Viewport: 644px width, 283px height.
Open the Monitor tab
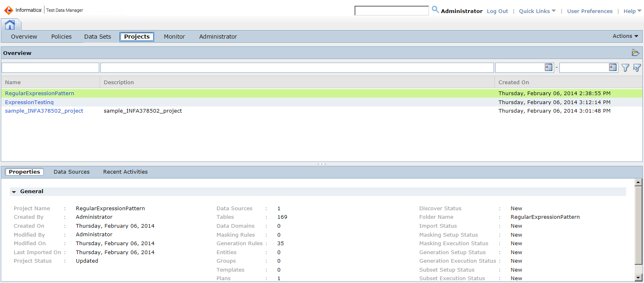pyautogui.click(x=174, y=37)
